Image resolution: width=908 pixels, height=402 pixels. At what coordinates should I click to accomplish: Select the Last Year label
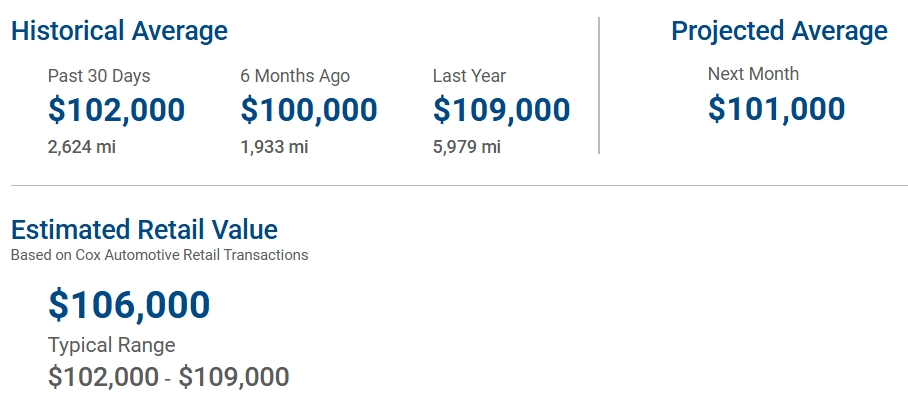coord(470,76)
